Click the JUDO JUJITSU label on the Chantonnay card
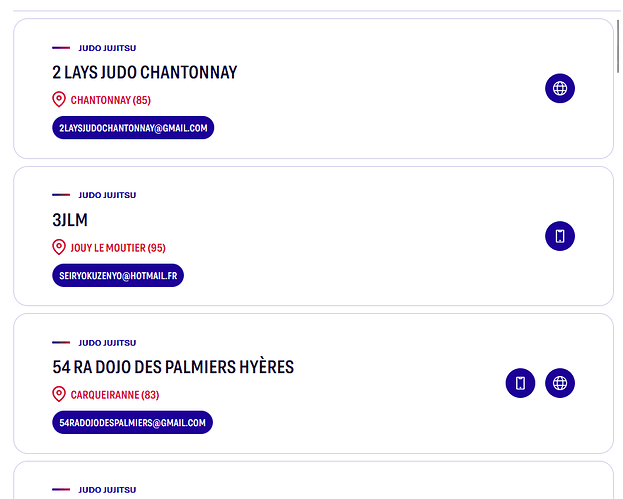 (x=107, y=47)
